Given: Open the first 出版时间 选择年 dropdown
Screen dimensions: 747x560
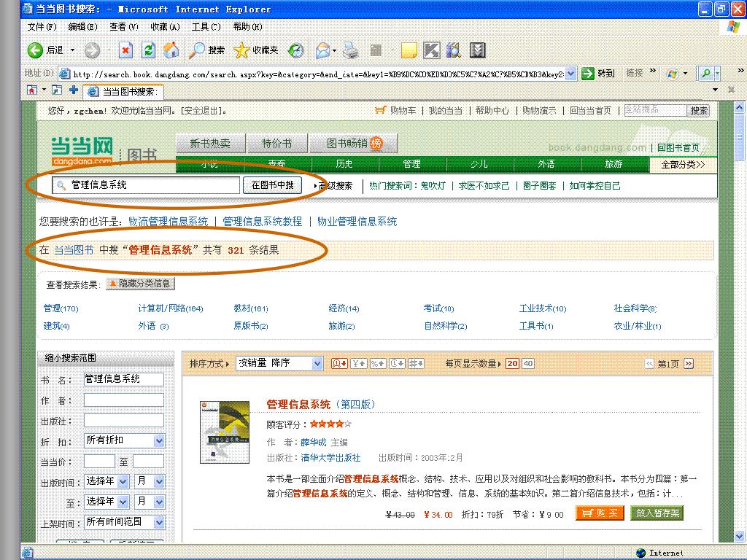Looking at the screenshot, I should click(107, 481).
